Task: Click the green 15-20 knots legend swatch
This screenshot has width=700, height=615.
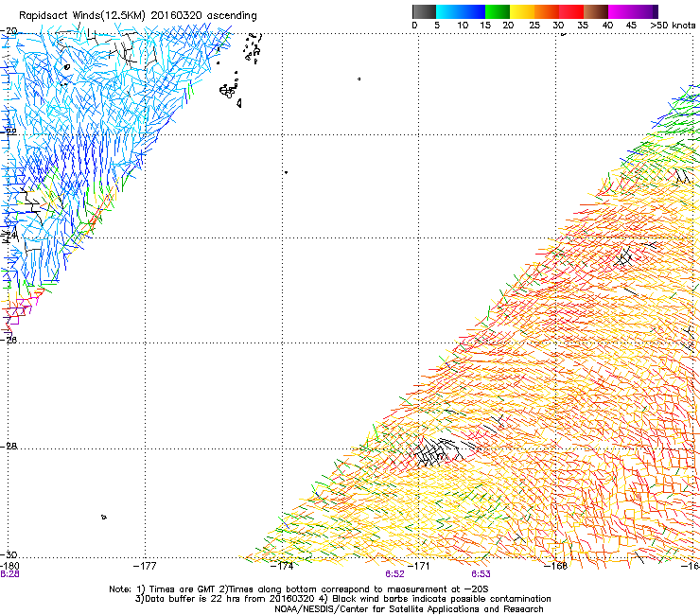Action: (498, 11)
